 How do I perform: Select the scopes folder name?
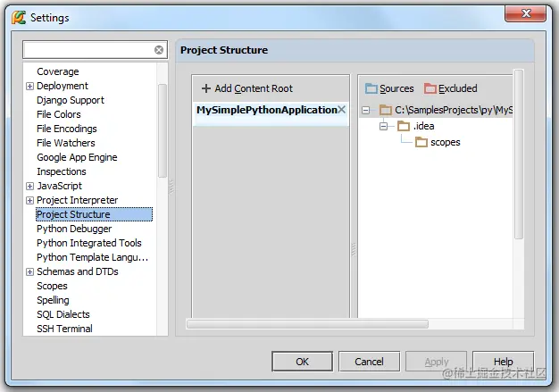446,143
